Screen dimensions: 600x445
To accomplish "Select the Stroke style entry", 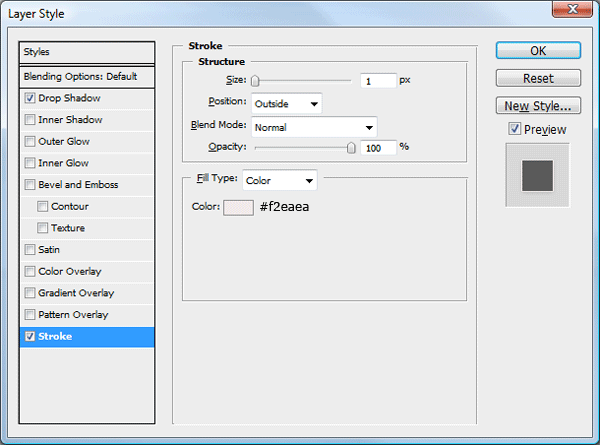I will click(x=88, y=337).
